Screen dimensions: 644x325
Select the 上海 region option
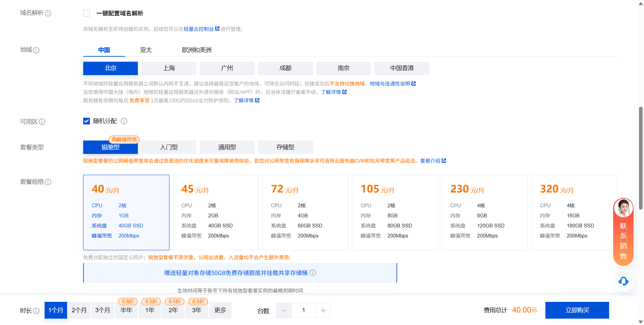[169, 68]
